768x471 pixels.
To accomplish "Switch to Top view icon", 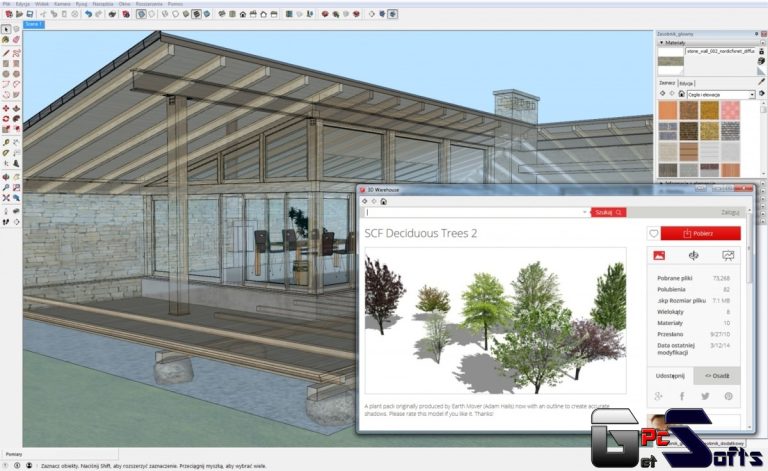I will [x=232, y=14].
